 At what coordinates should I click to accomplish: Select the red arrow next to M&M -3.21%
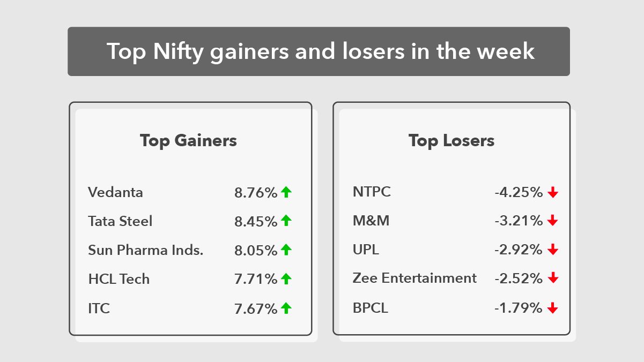553,221
